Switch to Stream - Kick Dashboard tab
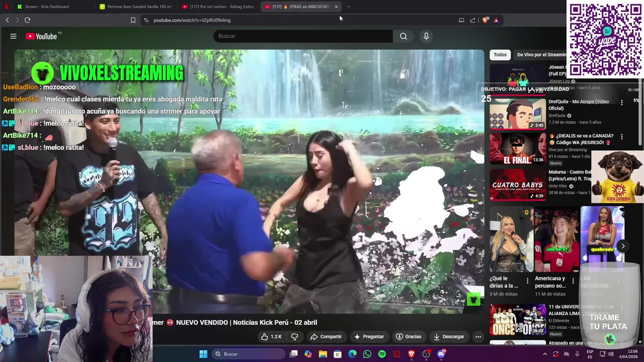The image size is (644, 362). point(46,7)
